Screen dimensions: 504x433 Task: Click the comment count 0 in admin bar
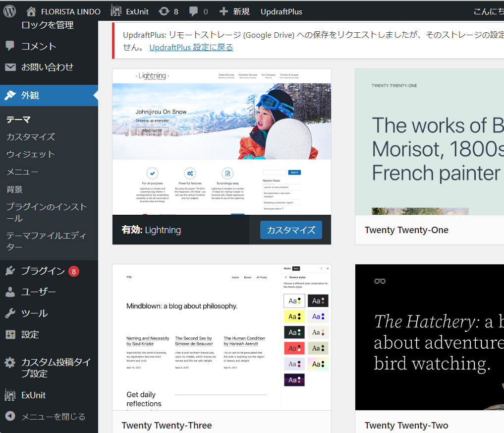point(206,12)
